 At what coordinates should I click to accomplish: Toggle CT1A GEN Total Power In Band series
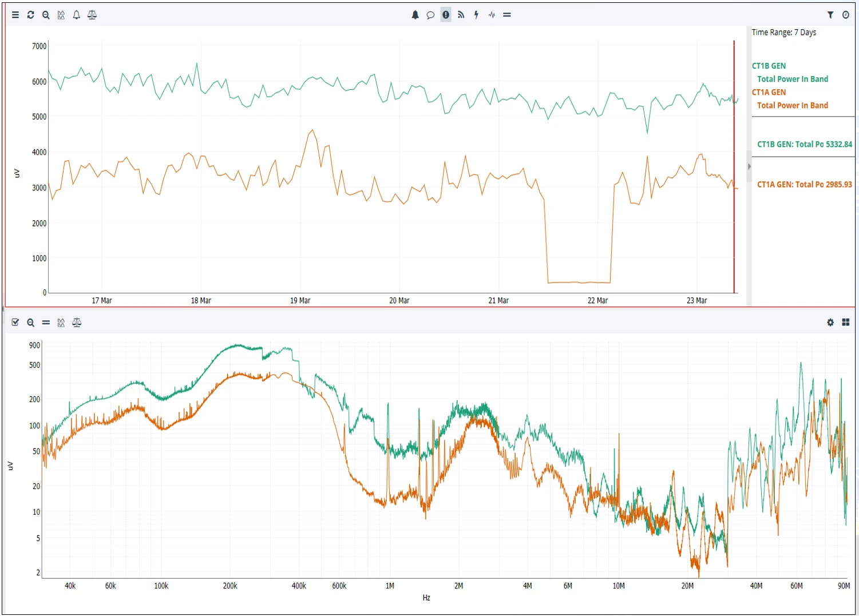point(792,105)
